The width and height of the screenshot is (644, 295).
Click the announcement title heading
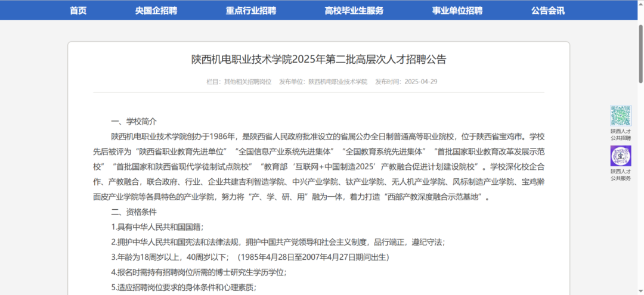318,60
